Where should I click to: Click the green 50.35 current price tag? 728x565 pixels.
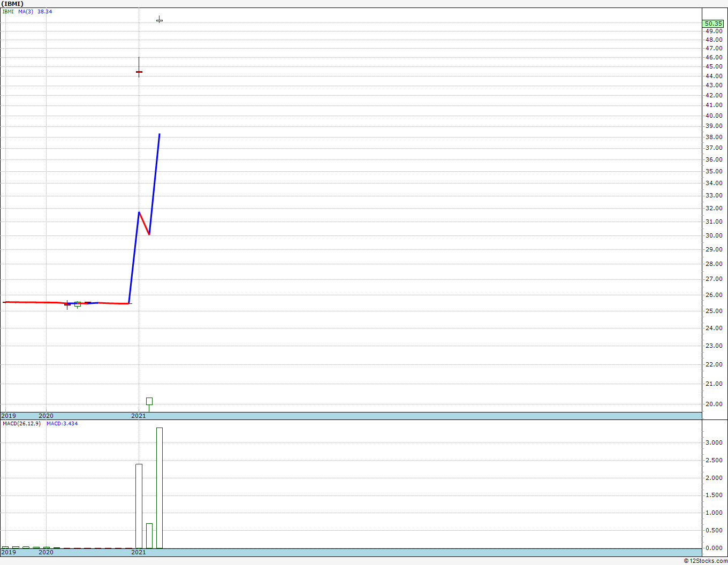point(713,24)
